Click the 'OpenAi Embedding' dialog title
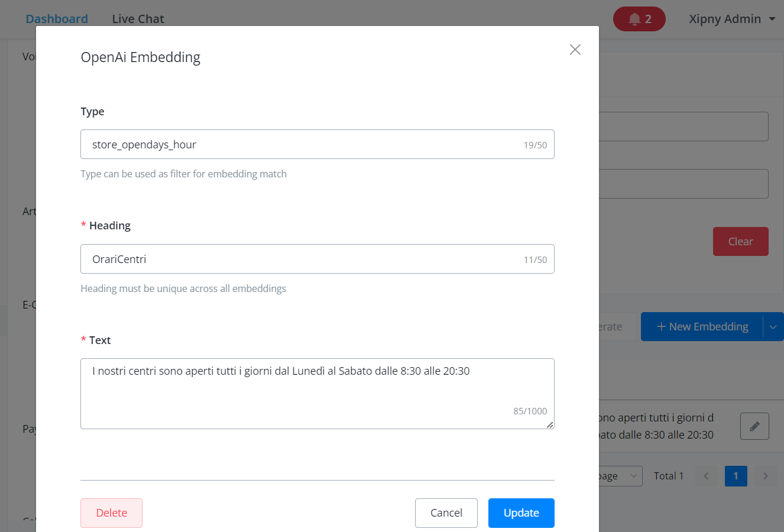The width and height of the screenshot is (784, 532). (141, 57)
